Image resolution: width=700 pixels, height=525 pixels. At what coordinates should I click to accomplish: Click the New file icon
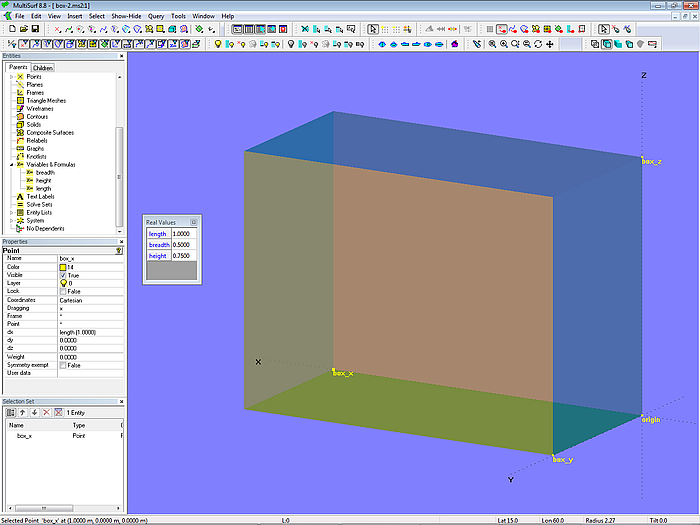pyautogui.click(x=10, y=30)
